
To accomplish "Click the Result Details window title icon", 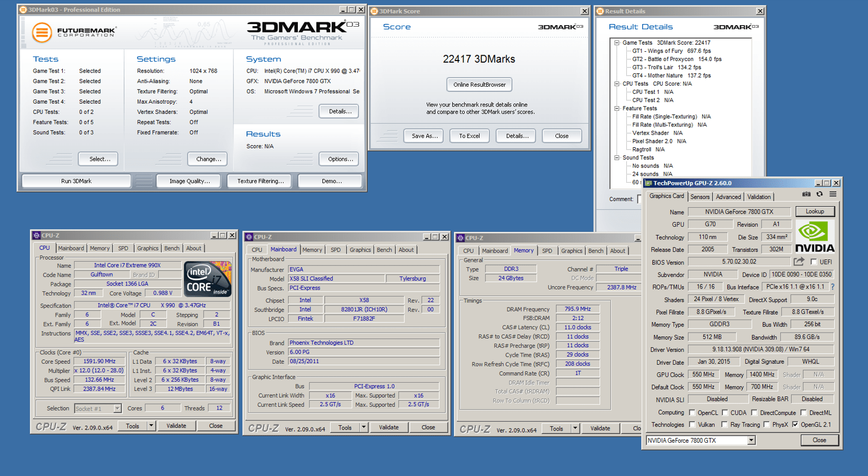I will click(x=600, y=11).
